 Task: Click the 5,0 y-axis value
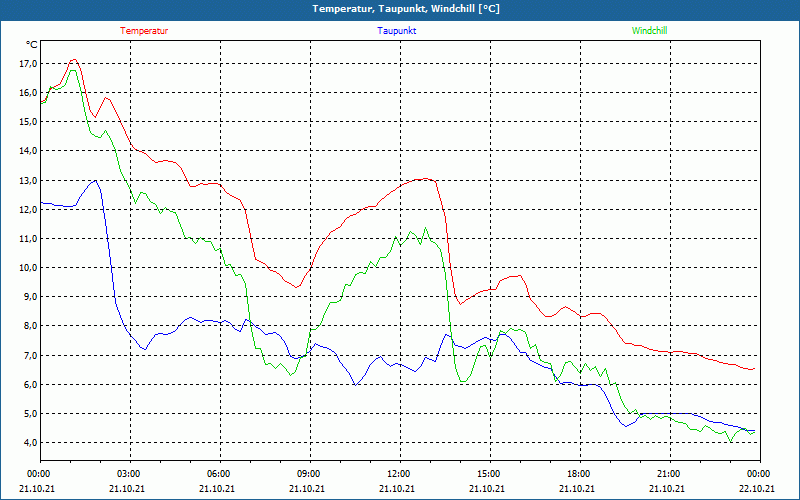point(30,414)
